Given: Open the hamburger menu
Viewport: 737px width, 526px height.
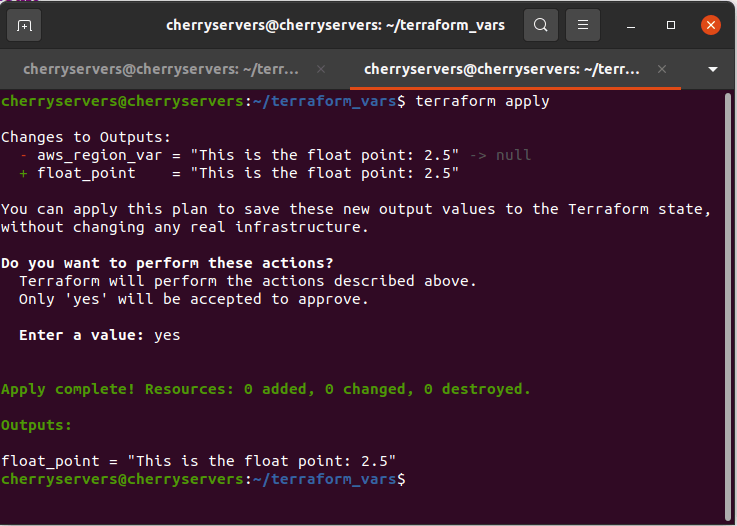Looking at the screenshot, I should [586, 25].
